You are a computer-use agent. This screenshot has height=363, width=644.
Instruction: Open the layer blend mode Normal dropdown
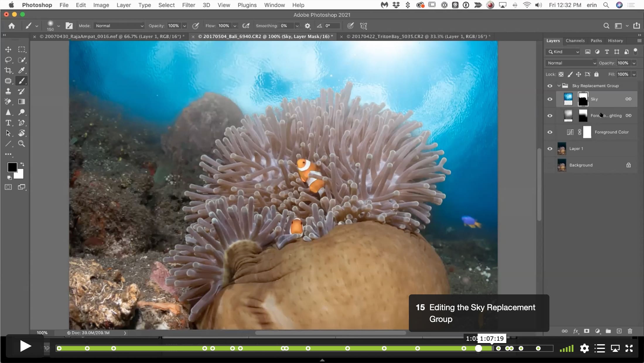[x=571, y=63]
